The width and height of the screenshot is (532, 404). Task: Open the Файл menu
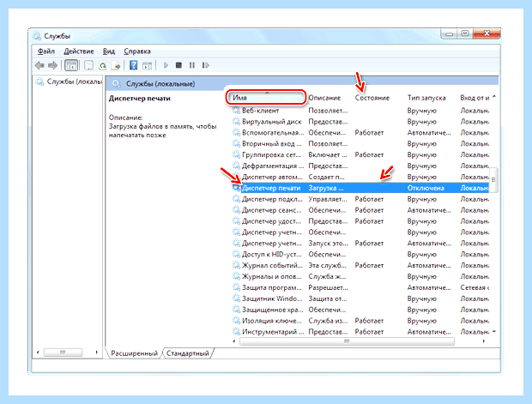pos(46,51)
